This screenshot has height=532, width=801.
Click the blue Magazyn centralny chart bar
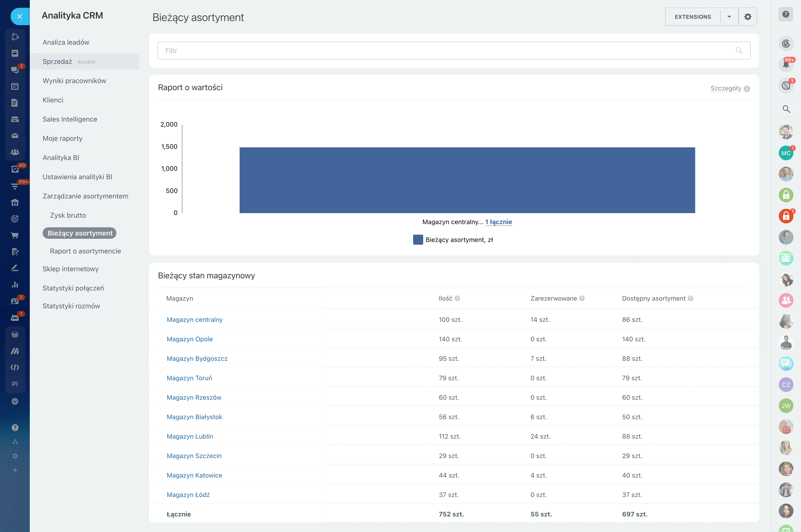[x=467, y=180]
